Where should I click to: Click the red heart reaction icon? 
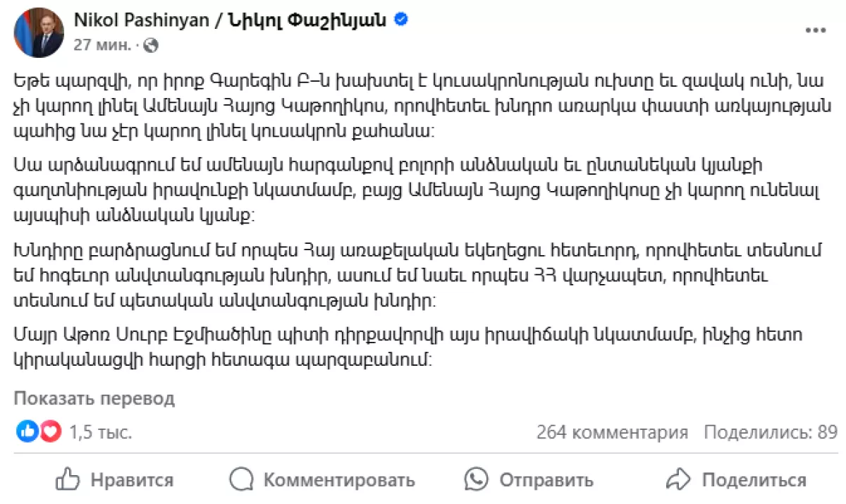click(x=50, y=431)
